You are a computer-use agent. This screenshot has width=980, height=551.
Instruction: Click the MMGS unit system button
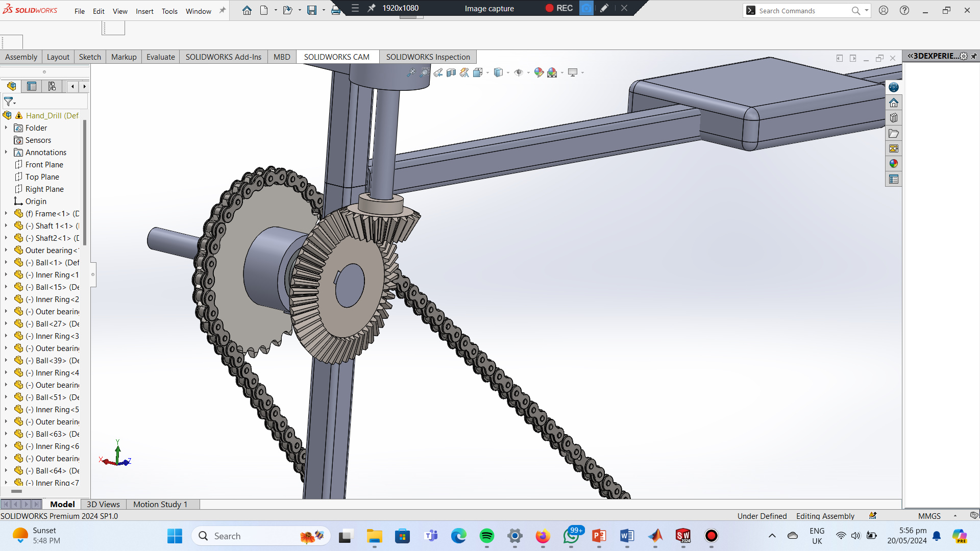(929, 516)
